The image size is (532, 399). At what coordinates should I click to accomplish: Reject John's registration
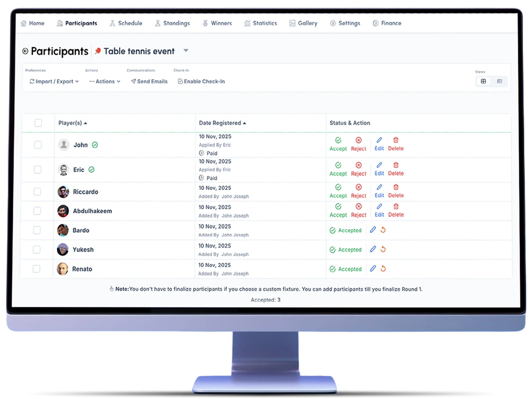coord(358,144)
